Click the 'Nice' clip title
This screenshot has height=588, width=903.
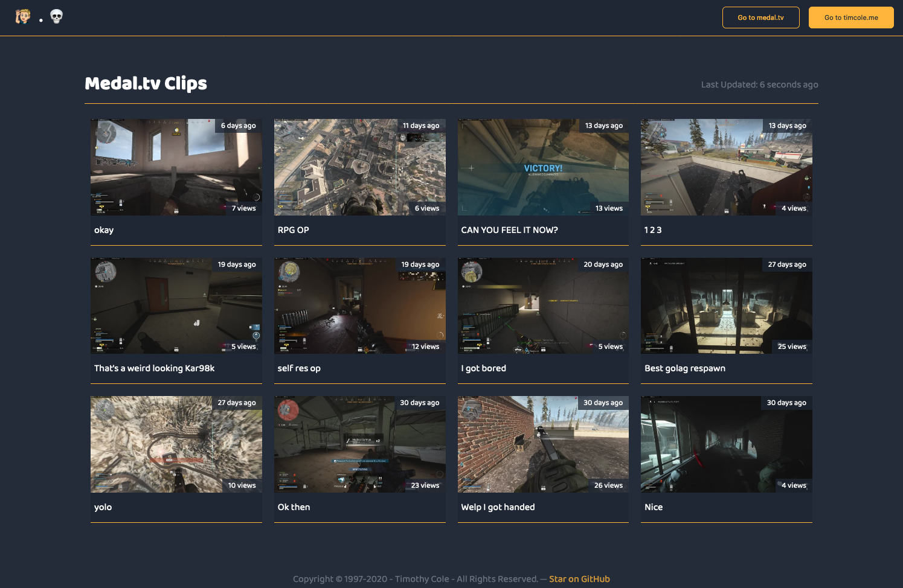(654, 507)
